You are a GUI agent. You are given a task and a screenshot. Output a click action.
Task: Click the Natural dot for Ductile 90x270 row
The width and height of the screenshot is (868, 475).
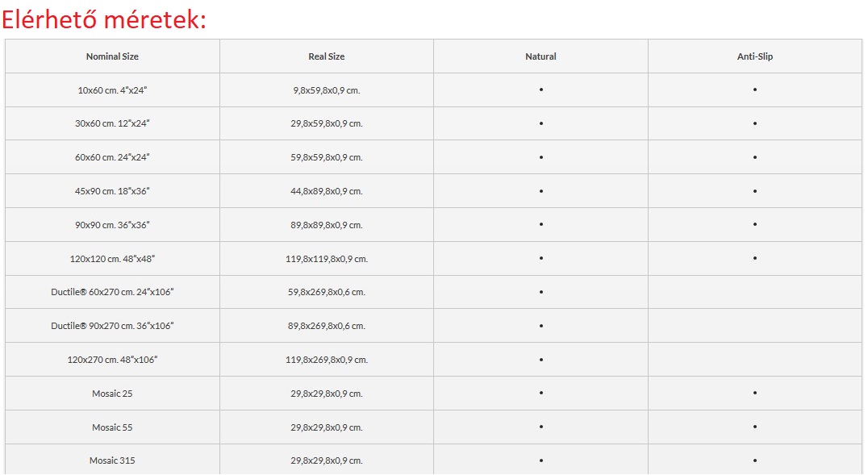[540, 326]
